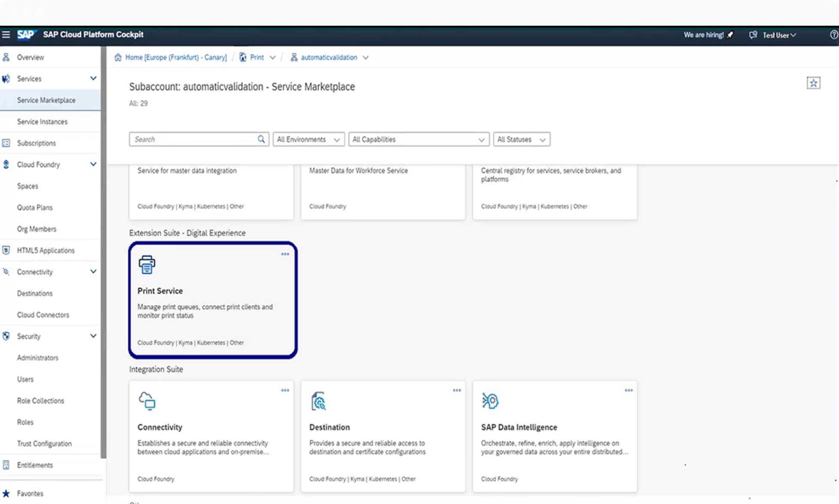Click the search magnifier icon

click(261, 139)
